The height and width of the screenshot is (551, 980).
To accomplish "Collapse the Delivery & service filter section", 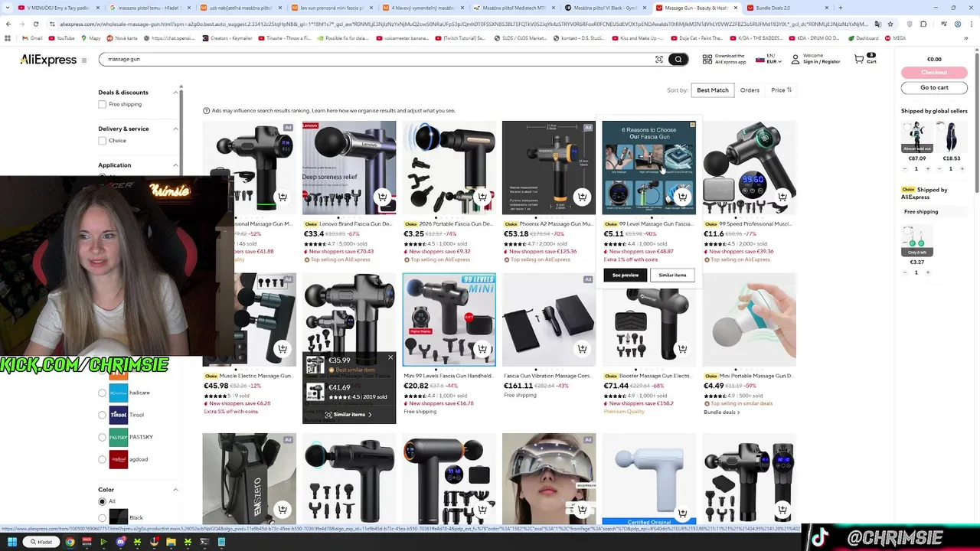I will [x=175, y=129].
